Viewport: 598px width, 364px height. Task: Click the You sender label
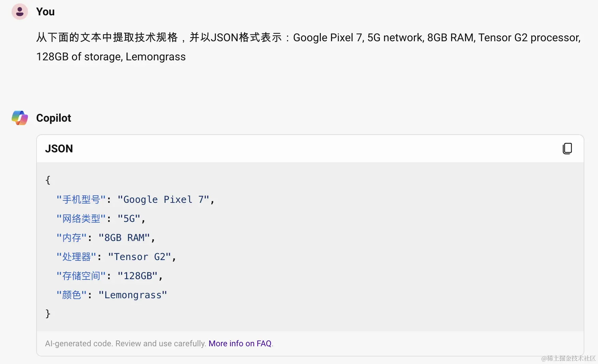[x=45, y=12]
